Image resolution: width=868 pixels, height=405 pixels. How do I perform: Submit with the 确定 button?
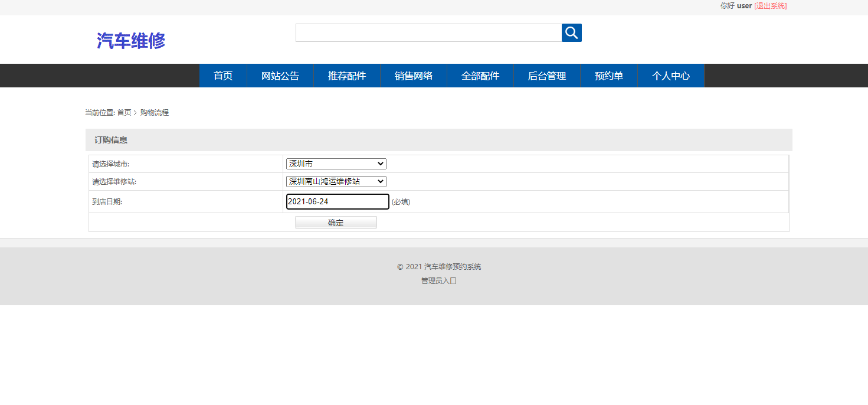[336, 223]
